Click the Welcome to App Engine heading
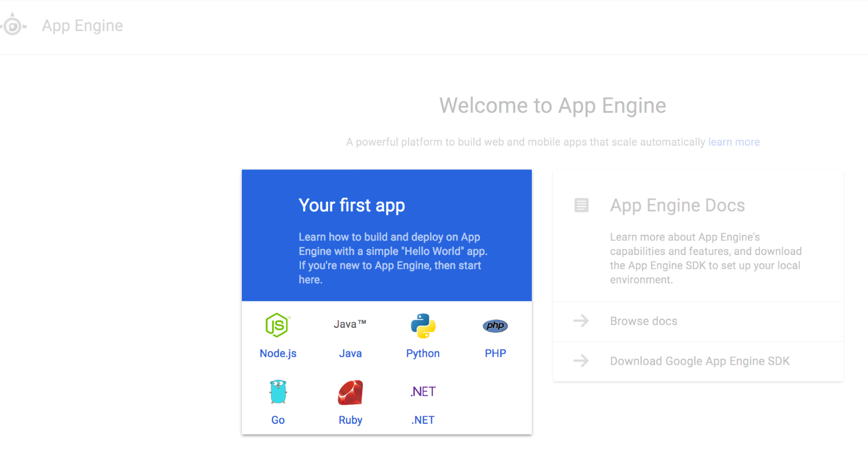 (553, 106)
